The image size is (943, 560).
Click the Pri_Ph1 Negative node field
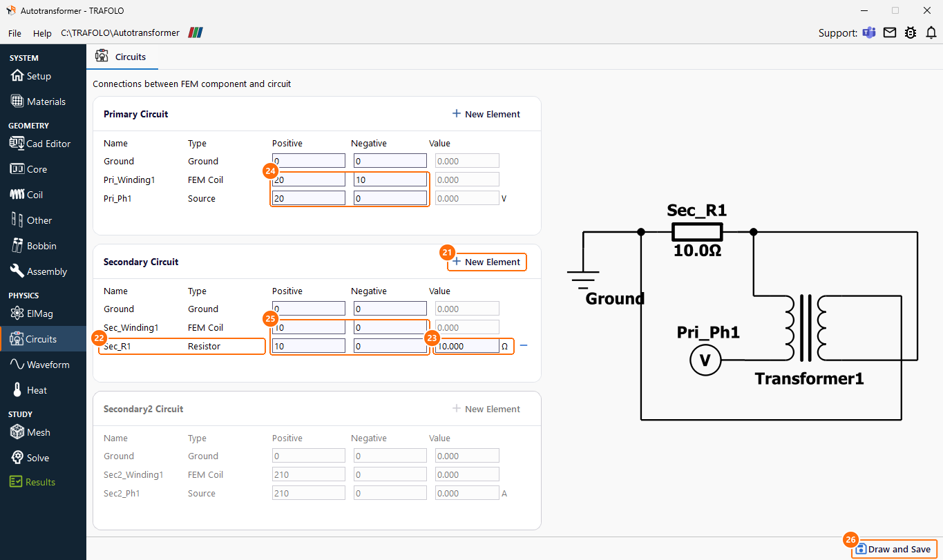pyautogui.click(x=390, y=198)
